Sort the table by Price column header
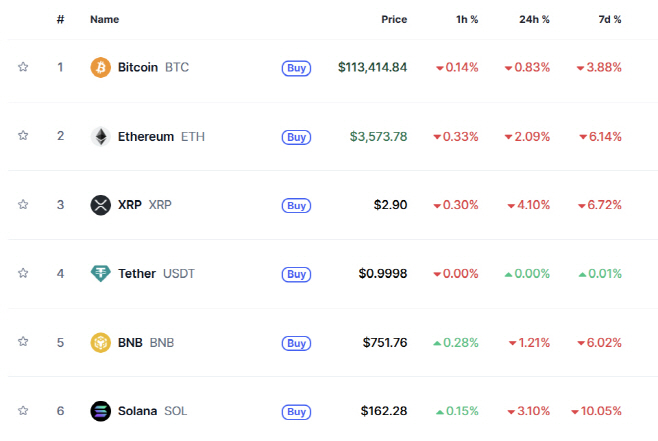Screen dimensions: 658x441 click(x=394, y=19)
